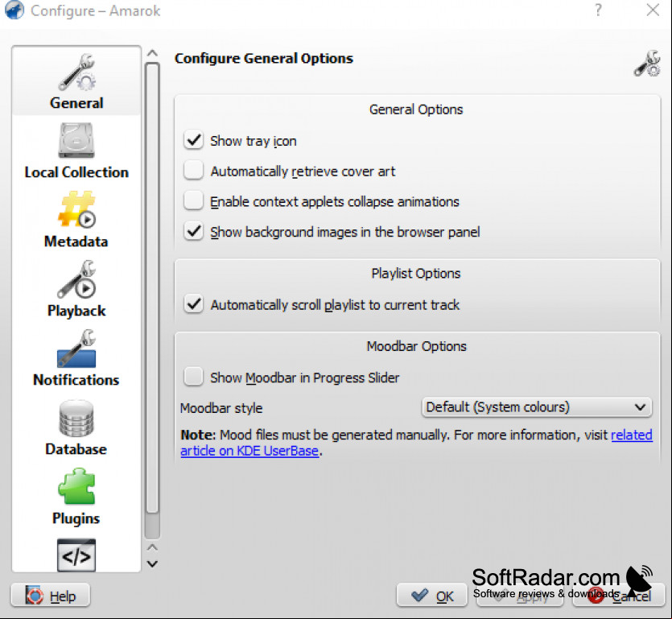Go to the Playback settings section
Viewport: 672px width, 619px height.
pos(76,289)
